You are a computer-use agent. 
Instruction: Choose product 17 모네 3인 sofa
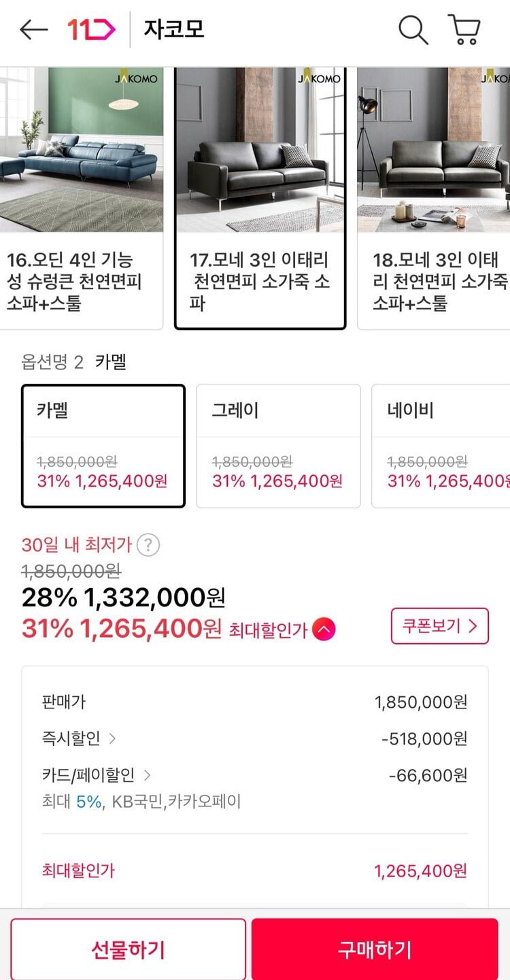[x=260, y=197]
